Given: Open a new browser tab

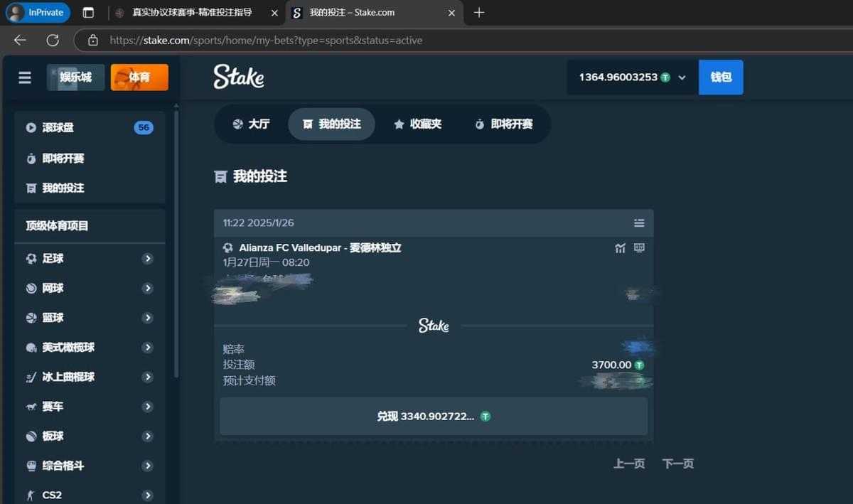Looking at the screenshot, I should (479, 12).
